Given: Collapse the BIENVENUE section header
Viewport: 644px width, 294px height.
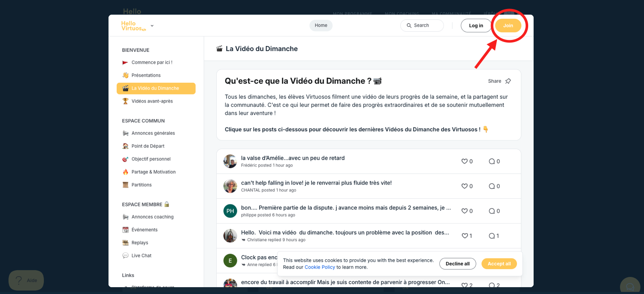Looking at the screenshot, I should [136, 50].
